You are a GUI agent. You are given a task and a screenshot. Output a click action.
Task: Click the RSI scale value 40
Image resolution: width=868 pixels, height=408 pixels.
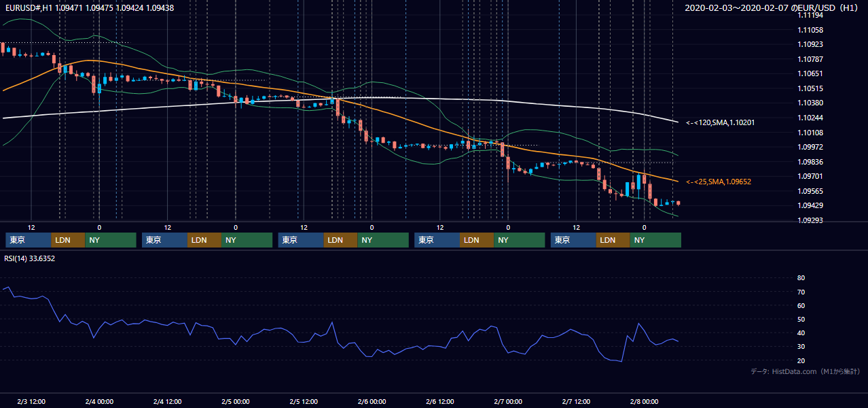801,333
